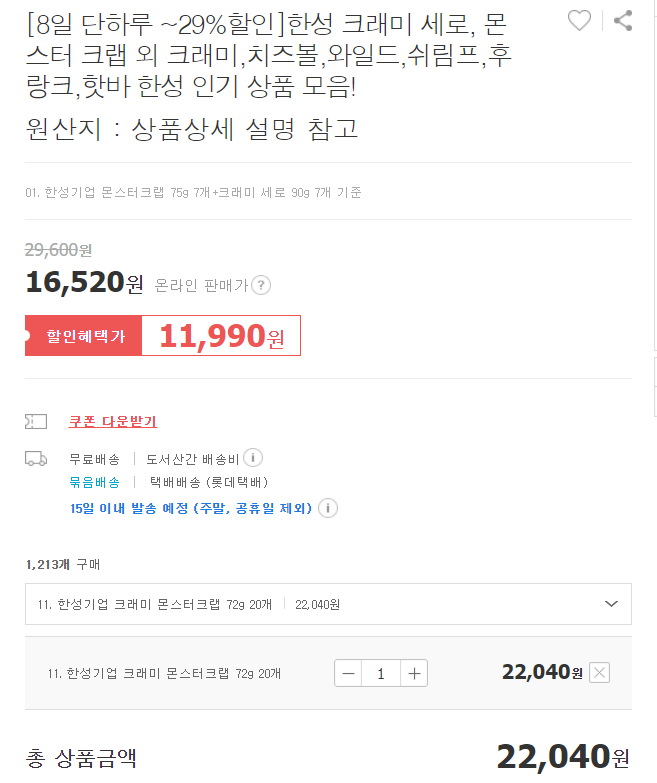The height and width of the screenshot is (783, 657).
Task: Increase quantity with plus button
Action: click(x=414, y=673)
